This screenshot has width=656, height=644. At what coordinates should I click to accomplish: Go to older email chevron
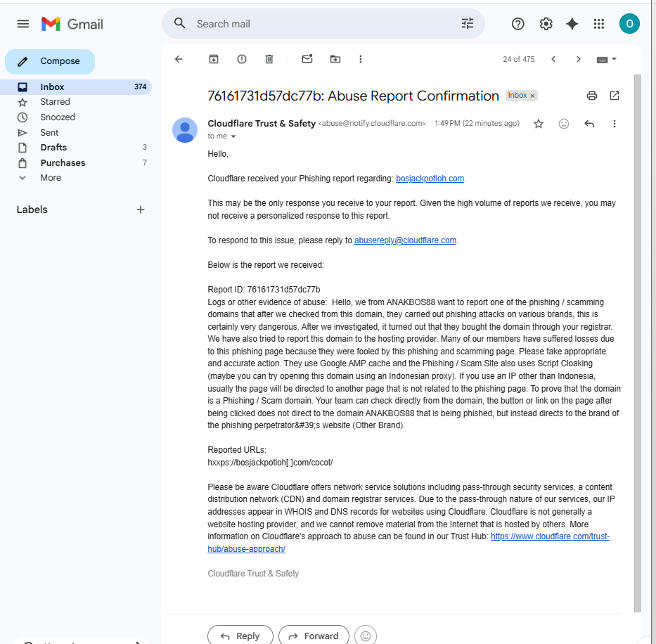click(578, 59)
